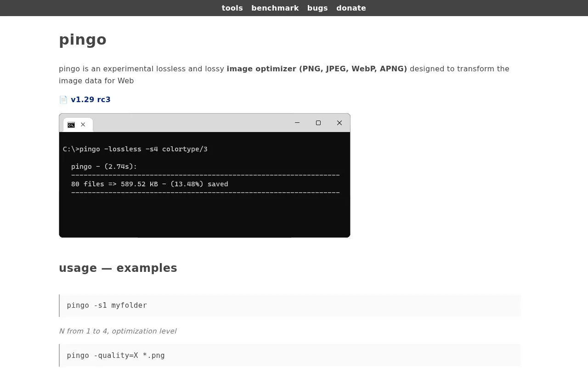Open the v1.29 rc3 release link
Image resolution: width=588 pixels, height=368 pixels.
(90, 99)
